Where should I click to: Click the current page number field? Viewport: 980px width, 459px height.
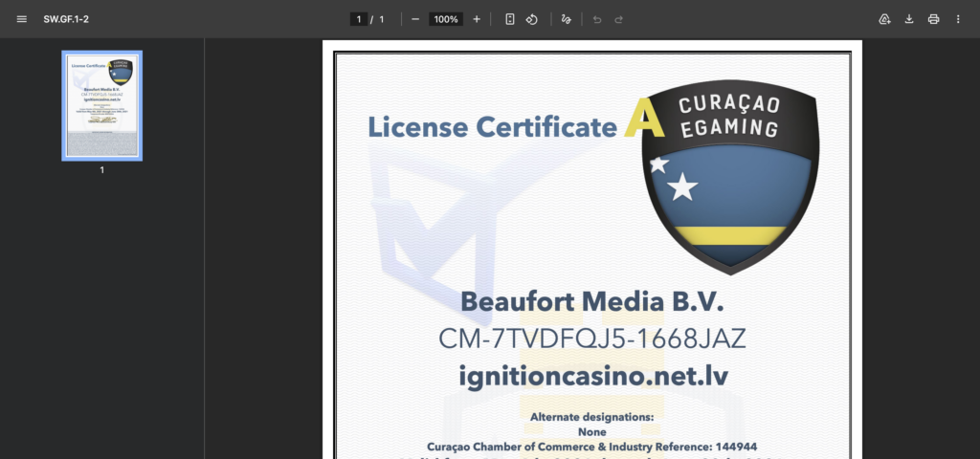(x=358, y=19)
